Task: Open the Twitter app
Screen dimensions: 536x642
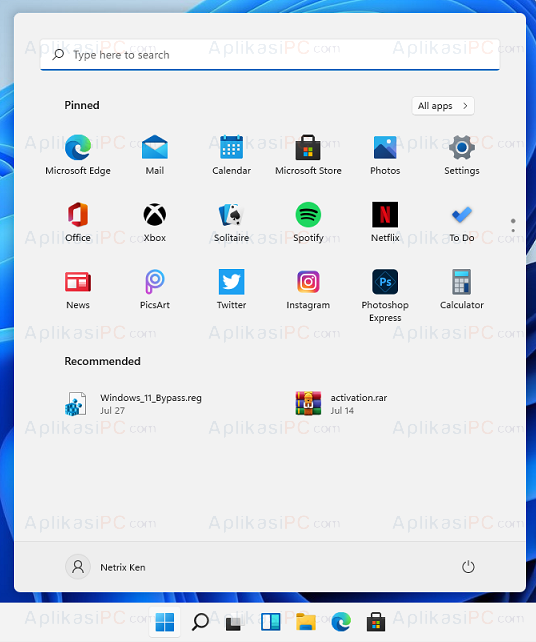Action: point(231,289)
